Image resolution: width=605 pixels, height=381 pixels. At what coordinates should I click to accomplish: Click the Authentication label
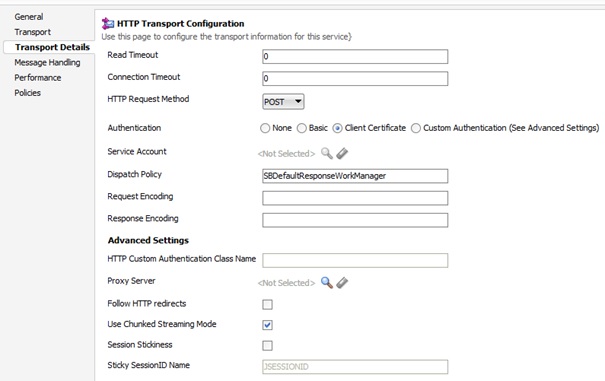134,128
